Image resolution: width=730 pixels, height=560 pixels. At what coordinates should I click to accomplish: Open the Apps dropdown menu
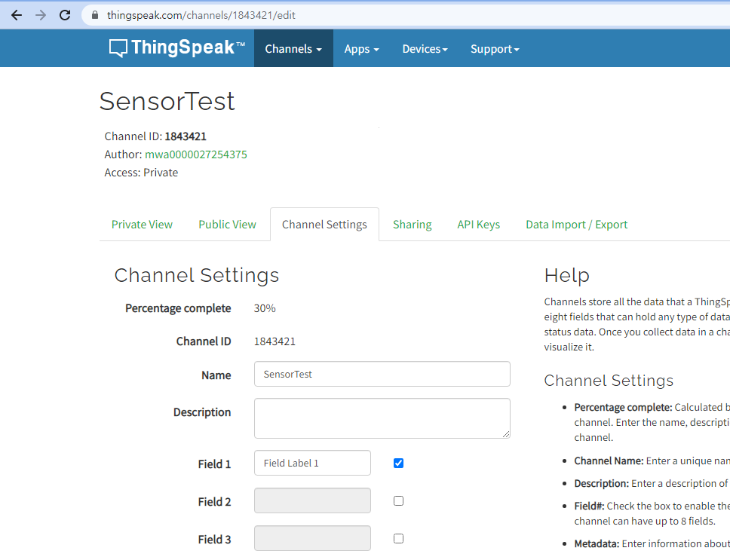362,49
